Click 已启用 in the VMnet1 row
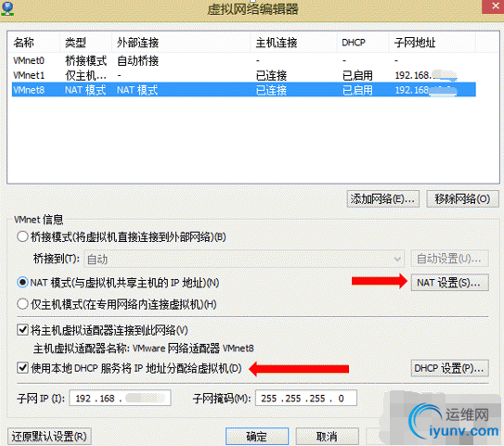Viewport: 504px width, 446px height. 357,76
